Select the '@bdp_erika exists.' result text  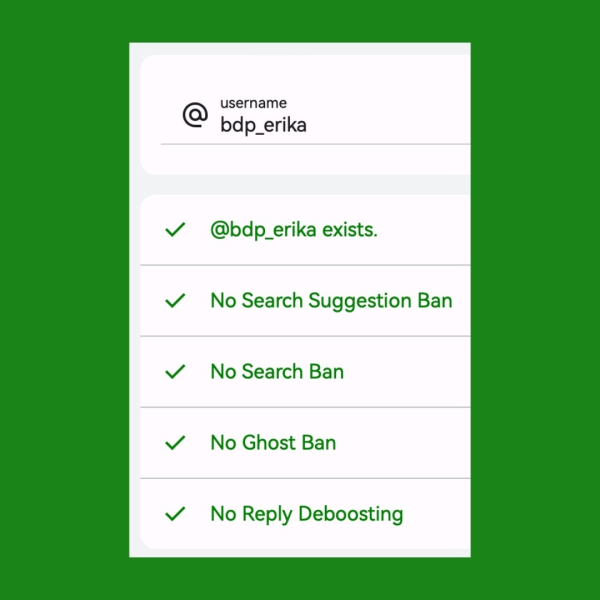coord(294,230)
